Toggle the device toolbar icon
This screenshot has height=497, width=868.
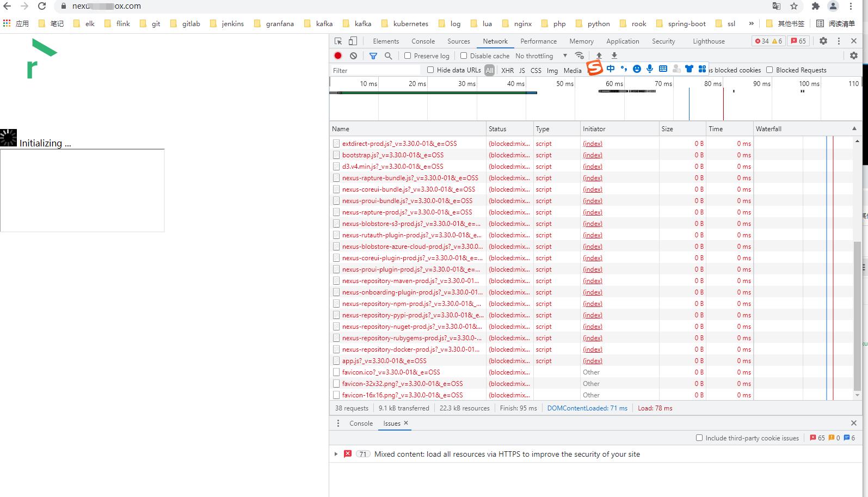tap(353, 41)
